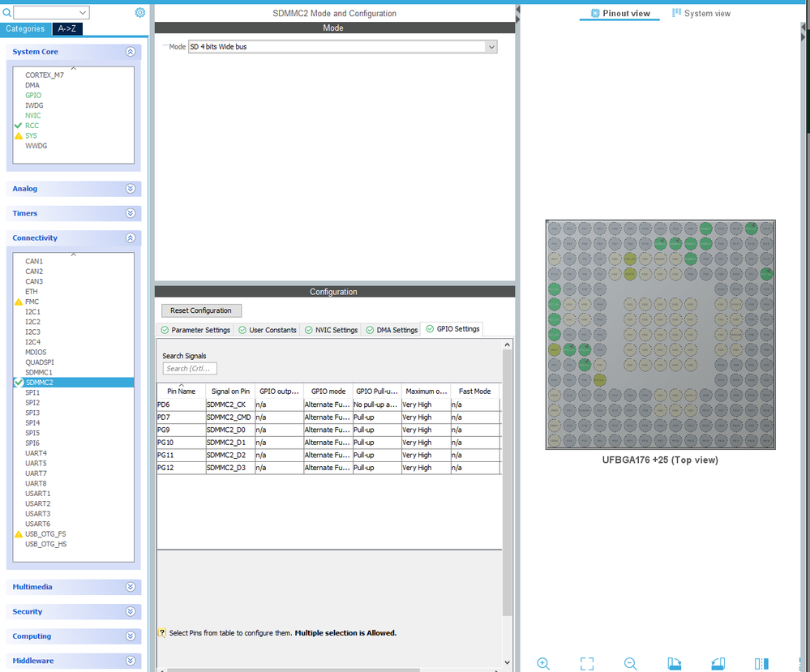The width and height of the screenshot is (810, 672).
Task: Click the SYS warning triangle icon
Action: (x=19, y=136)
